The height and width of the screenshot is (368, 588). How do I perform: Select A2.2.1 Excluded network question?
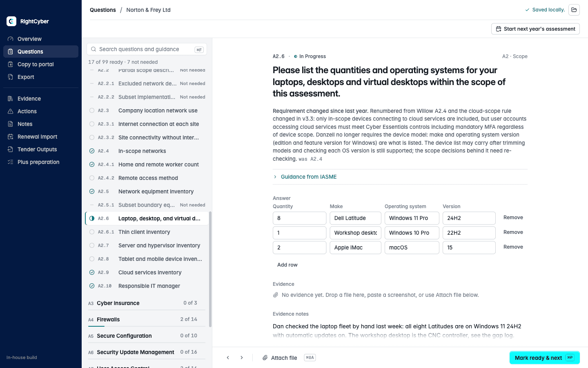(x=147, y=83)
